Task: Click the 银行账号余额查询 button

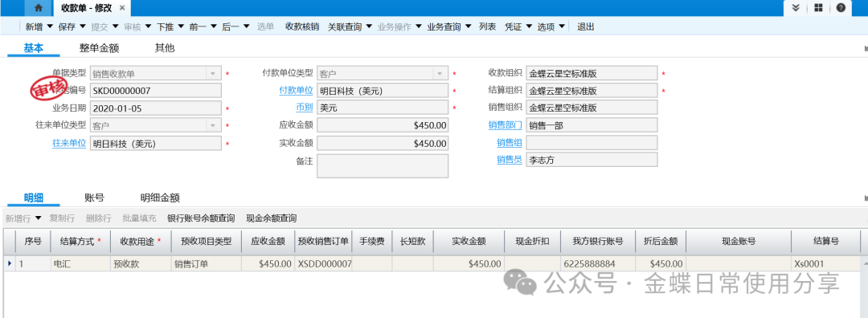Action: (x=201, y=218)
